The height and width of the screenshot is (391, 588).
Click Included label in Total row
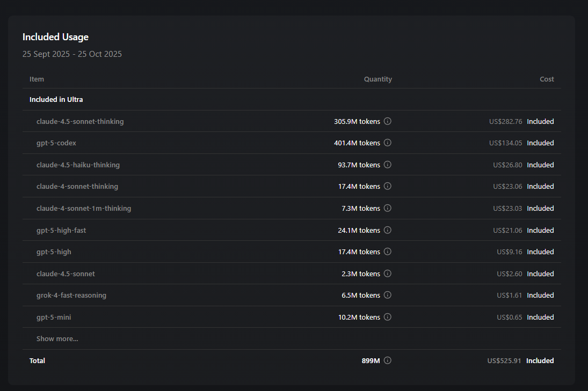pyautogui.click(x=540, y=360)
